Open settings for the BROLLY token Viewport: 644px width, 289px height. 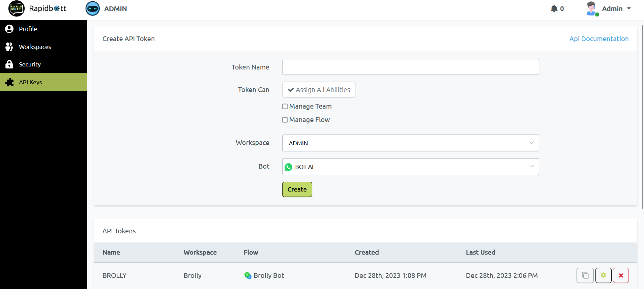pos(603,276)
